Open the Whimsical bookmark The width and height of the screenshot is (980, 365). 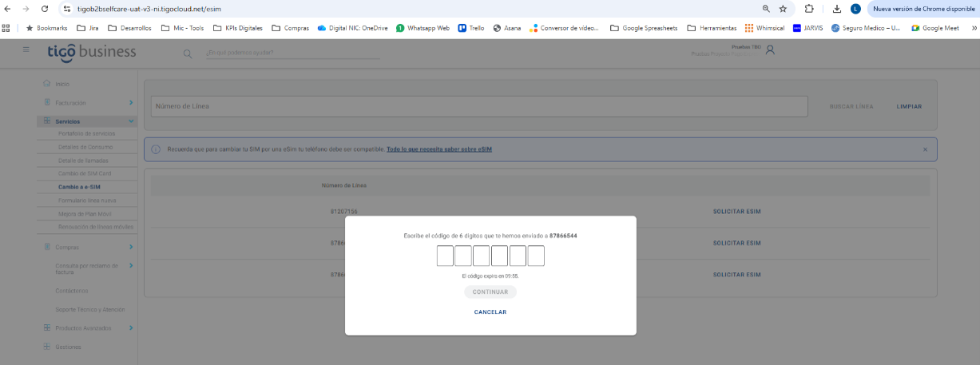764,27
